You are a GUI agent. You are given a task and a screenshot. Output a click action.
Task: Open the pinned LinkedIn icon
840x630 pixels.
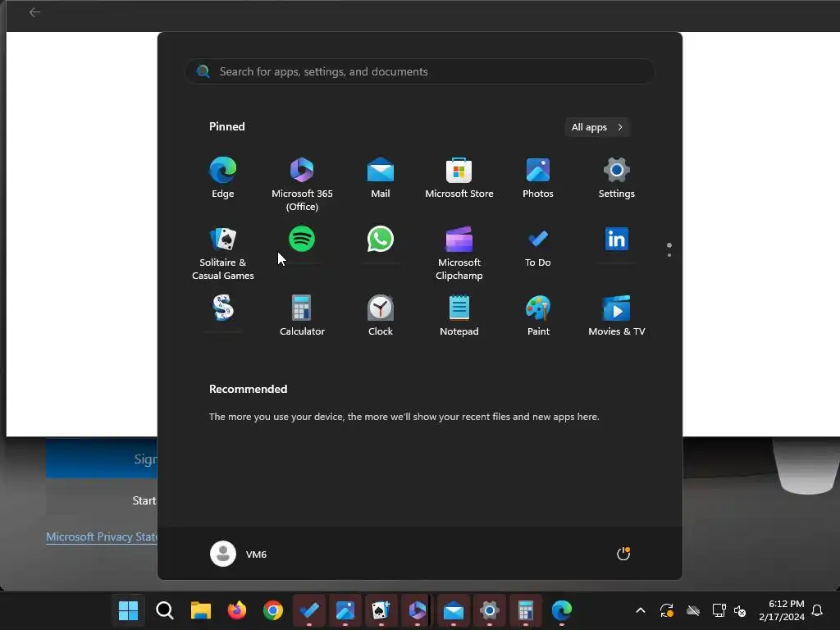click(x=617, y=239)
